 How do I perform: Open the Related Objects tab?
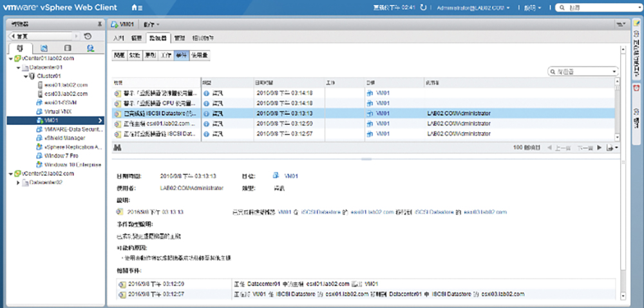(202, 38)
